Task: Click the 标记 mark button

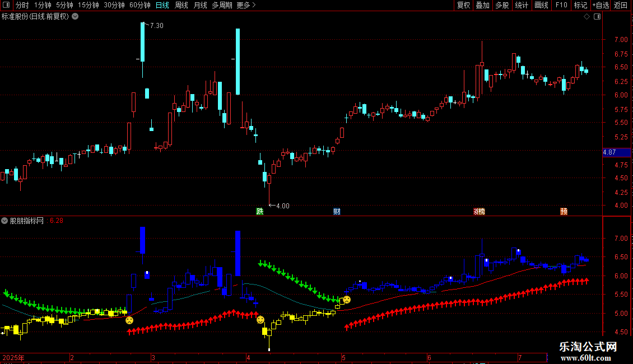Action: [x=580, y=5]
